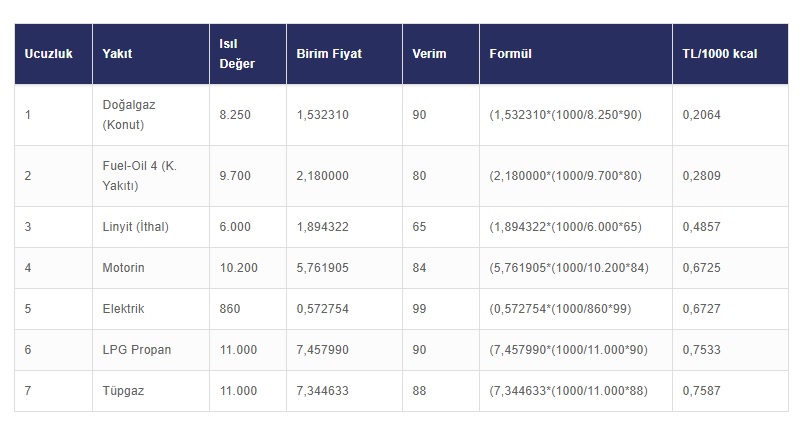Select the Birim Fiyat header cell
Screen dimensions: 801x444
(x=329, y=53)
